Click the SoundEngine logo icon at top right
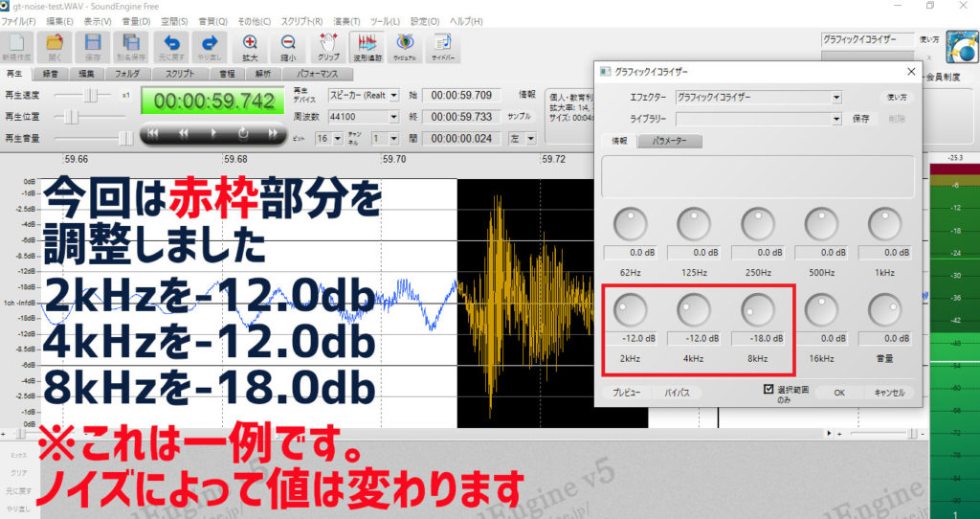 click(962, 47)
